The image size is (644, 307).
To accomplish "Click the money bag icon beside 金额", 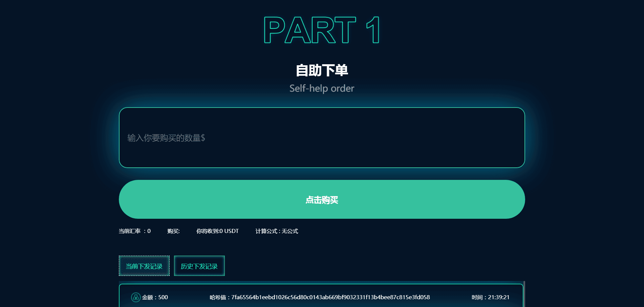I will [x=136, y=297].
